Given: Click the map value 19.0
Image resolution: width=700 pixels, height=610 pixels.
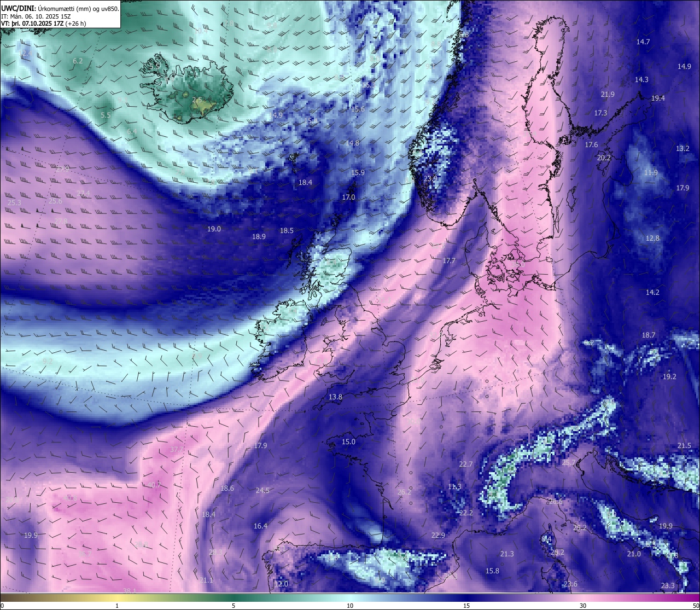Looking at the screenshot, I should pos(214,229).
